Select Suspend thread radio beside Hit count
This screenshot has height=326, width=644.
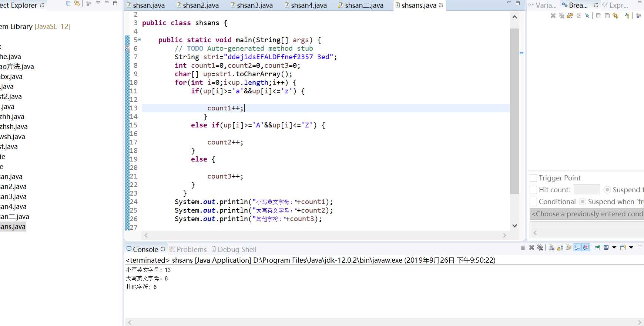pos(607,190)
